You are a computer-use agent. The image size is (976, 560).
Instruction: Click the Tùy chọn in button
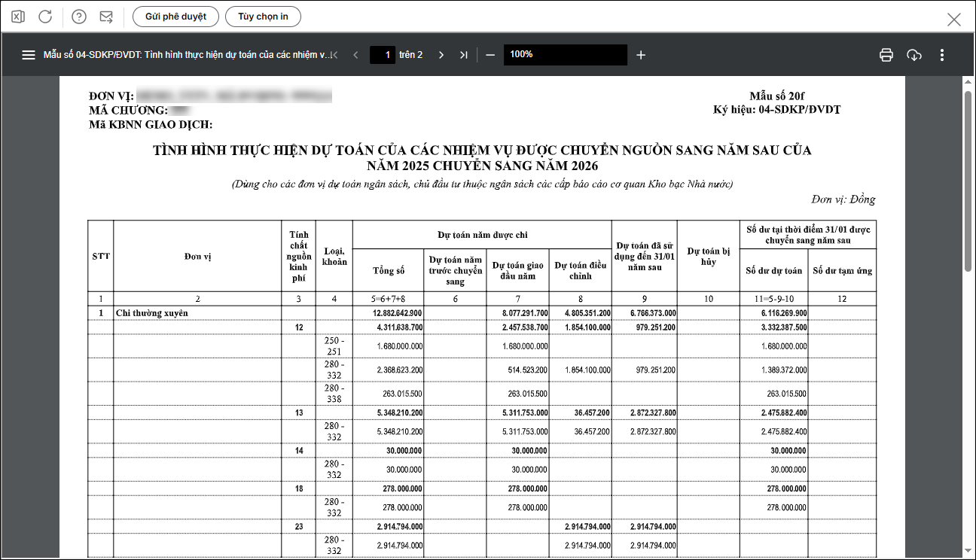click(x=263, y=17)
